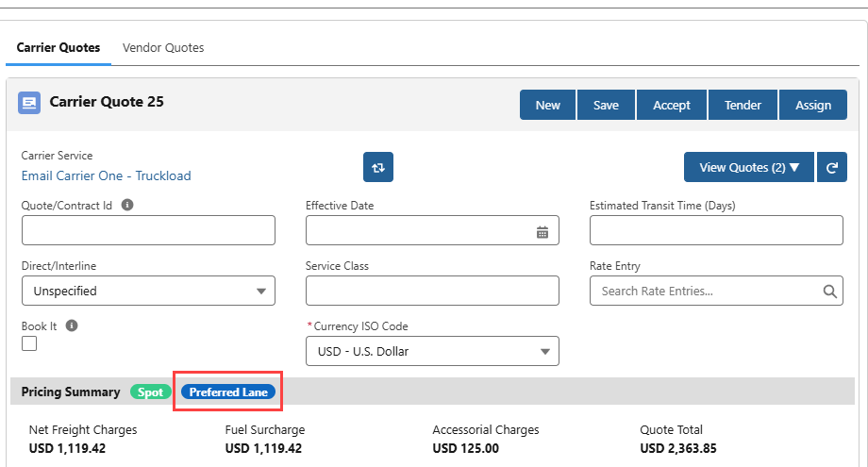The height and width of the screenshot is (467, 868).
Task: Expand the View Quotes (2) menu
Action: (749, 167)
